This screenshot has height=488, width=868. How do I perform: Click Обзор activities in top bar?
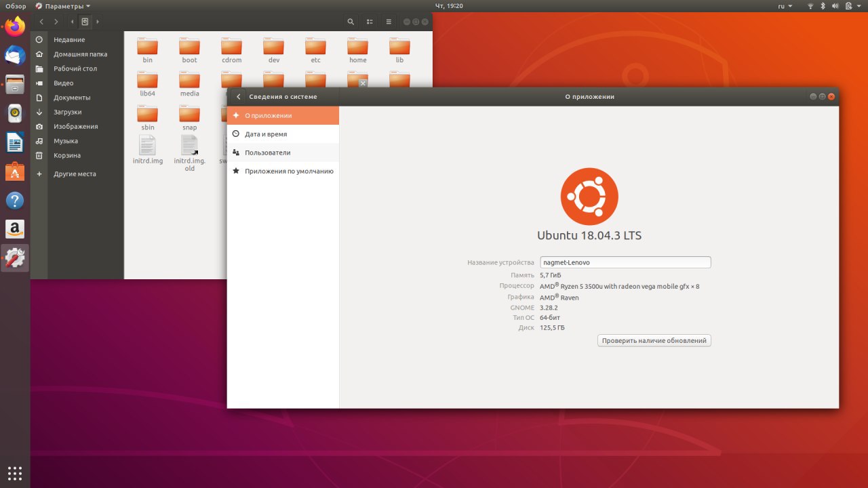16,5
